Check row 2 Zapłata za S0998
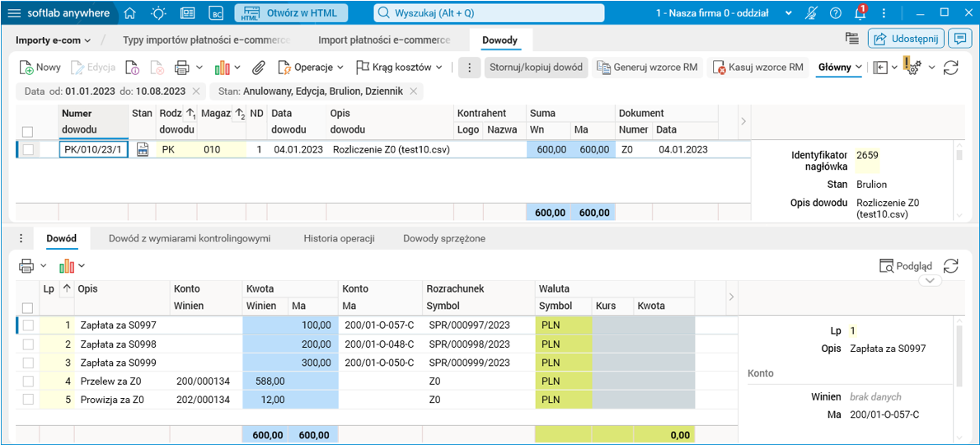The image size is (980, 445). point(27,344)
